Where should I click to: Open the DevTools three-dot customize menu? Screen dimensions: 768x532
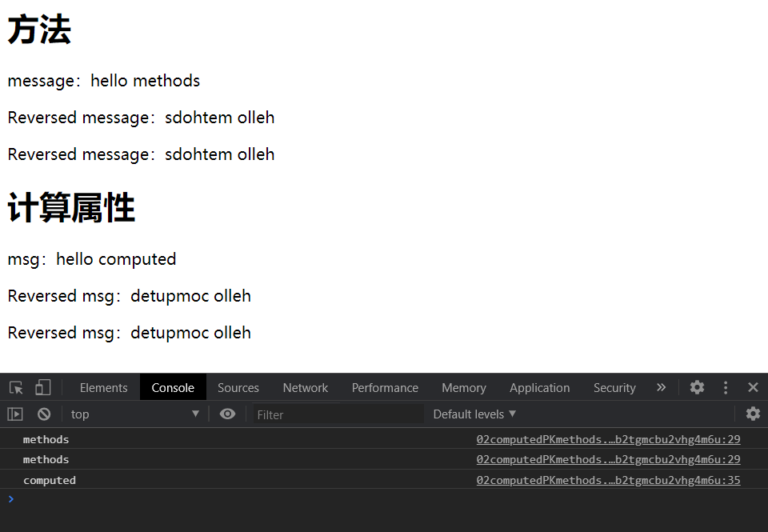726,388
